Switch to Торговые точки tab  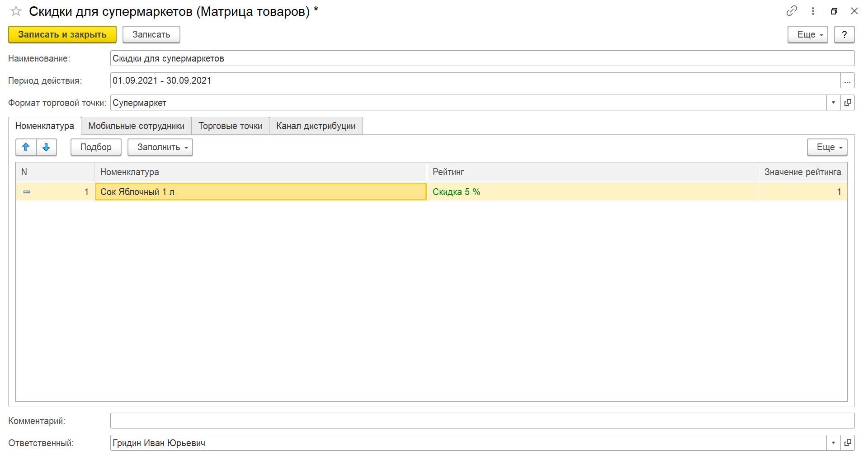tap(230, 126)
